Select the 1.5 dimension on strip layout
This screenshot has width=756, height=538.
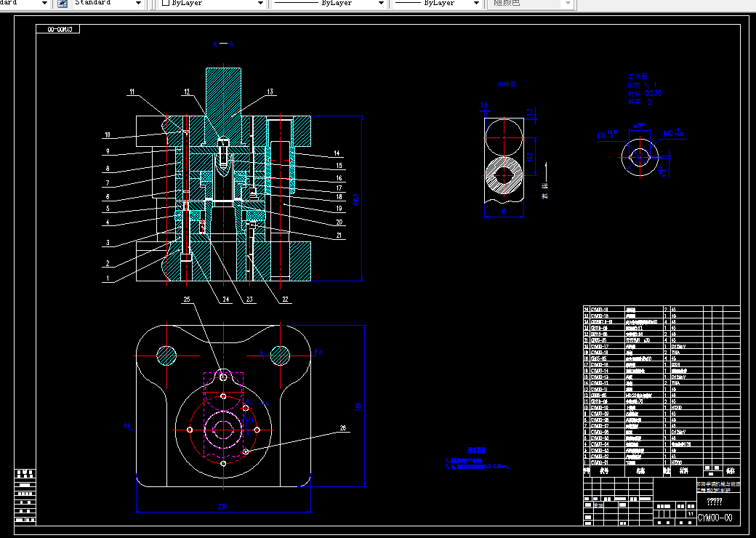coord(484,105)
